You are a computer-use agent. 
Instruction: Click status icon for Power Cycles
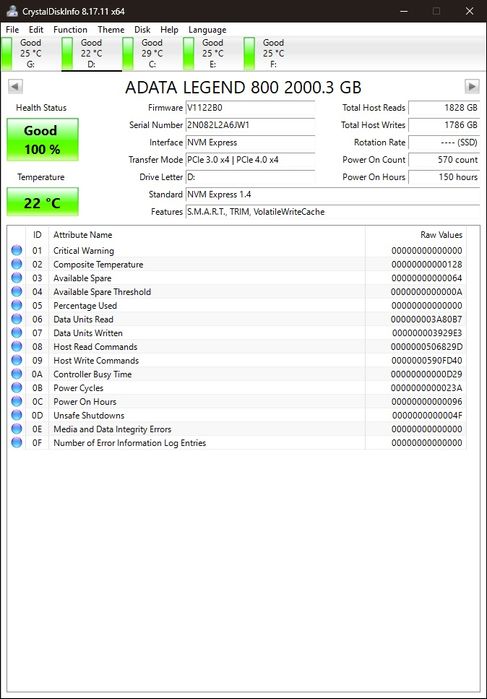tap(17, 388)
